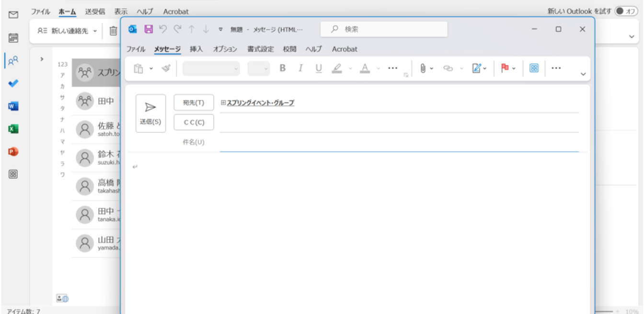
Task: Toggle the 新しい Outlook を試す switch
Action: (x=626, y=11)
